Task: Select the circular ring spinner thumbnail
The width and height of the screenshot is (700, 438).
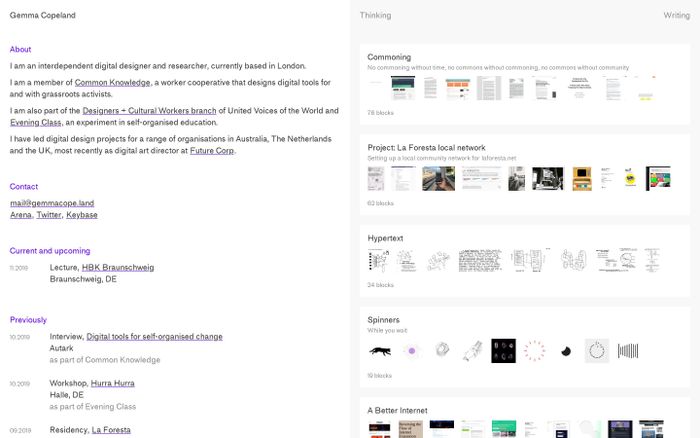Action: coord(596,351)
